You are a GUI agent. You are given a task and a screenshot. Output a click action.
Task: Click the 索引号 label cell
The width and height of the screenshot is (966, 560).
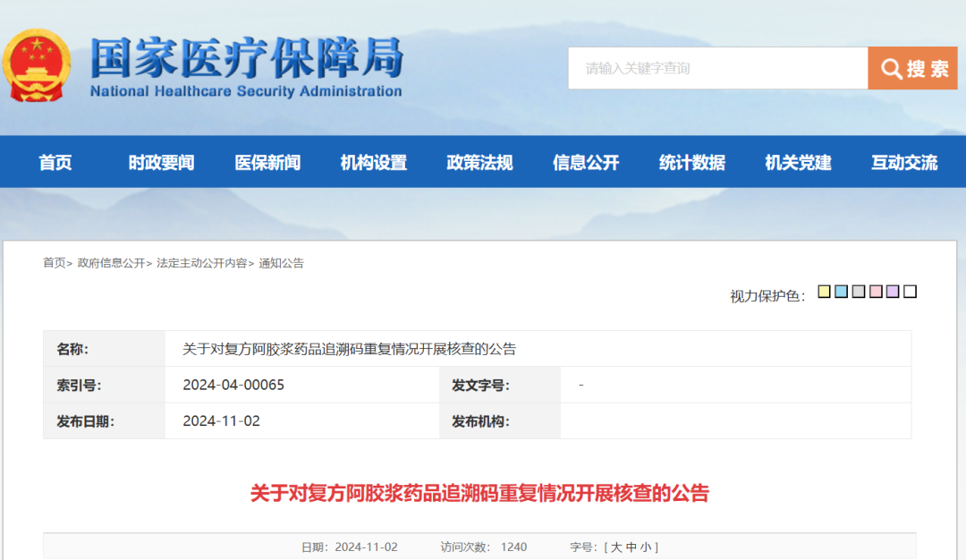tap(104, 385)
